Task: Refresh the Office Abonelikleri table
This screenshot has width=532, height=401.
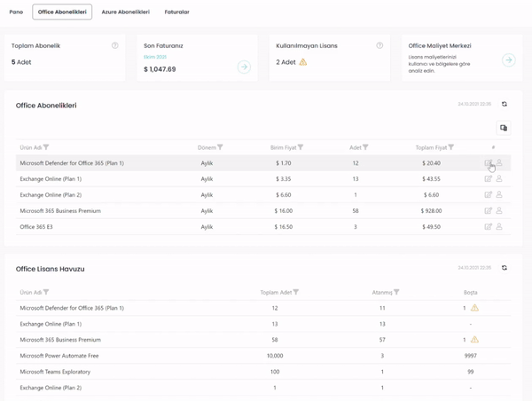Action: tap(505, 104)
